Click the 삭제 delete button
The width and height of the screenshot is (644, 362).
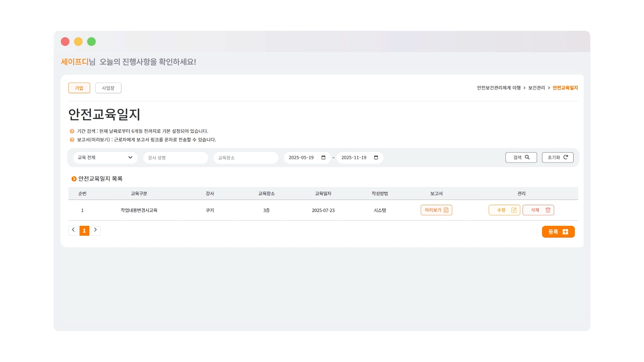538,210
